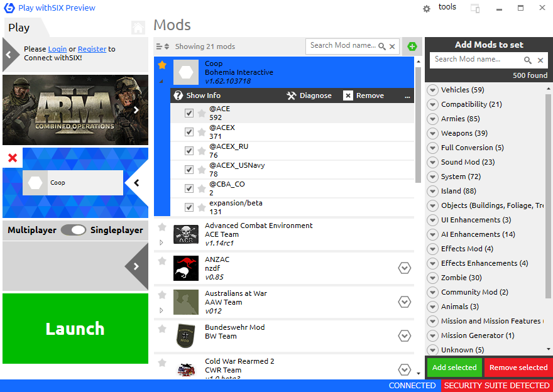
Task: Click the gray arrow panel below Multiplayer toggle
Action: point(75,266)
